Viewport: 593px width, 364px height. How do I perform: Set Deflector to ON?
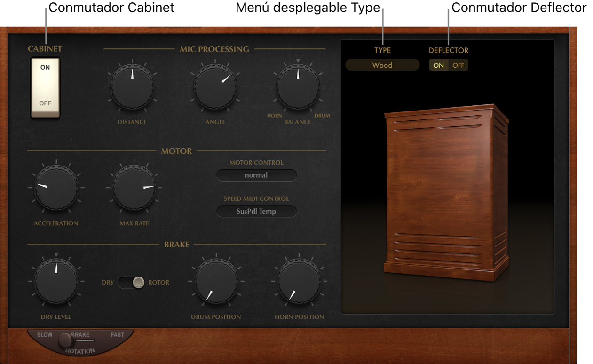coord(439,65)
